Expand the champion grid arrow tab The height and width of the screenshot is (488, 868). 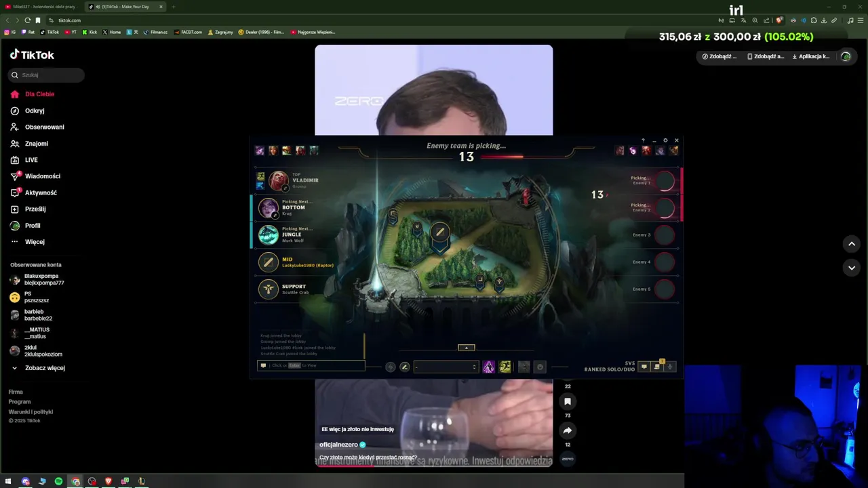coord(467,348)
